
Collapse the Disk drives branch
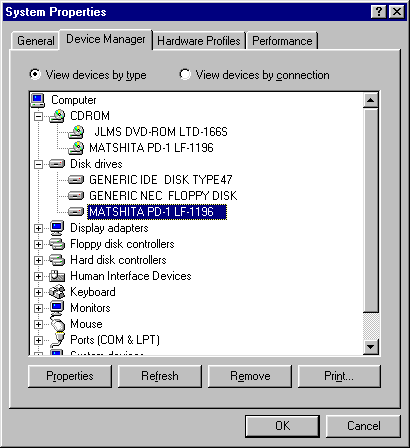click(x=39, y=164)
